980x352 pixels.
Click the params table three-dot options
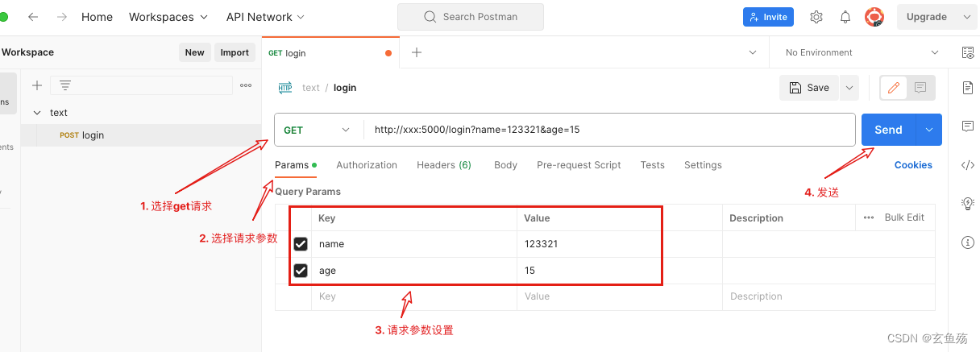869,217
